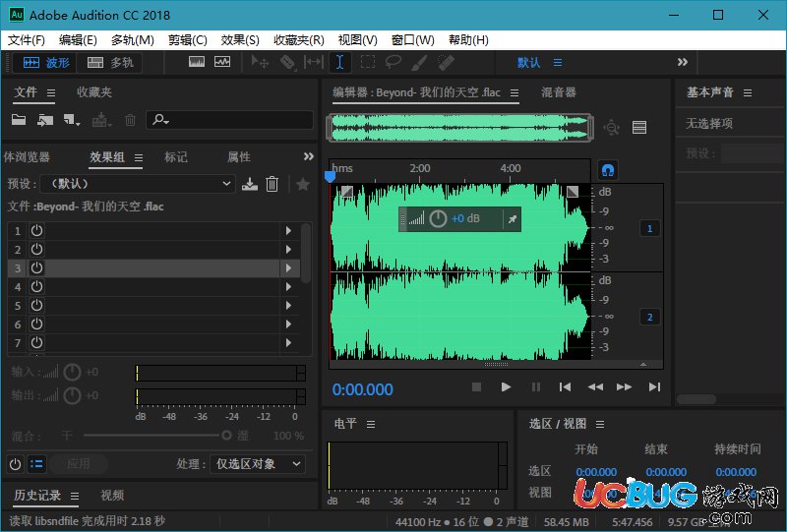Expand effect slot 7 arrow menu
The height and width of the screenshot is (532, 787).
(x=288, y=342)
